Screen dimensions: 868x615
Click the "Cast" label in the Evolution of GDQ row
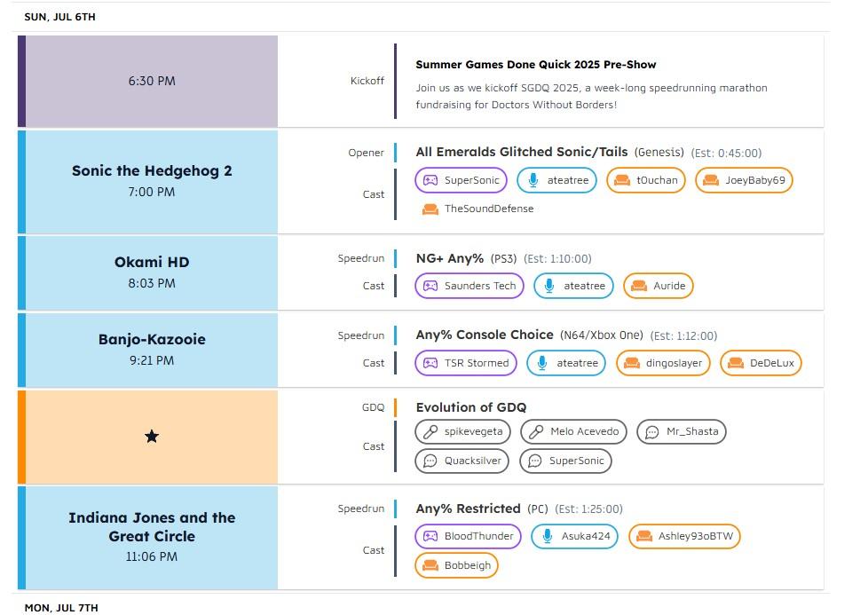pos(374,446)
